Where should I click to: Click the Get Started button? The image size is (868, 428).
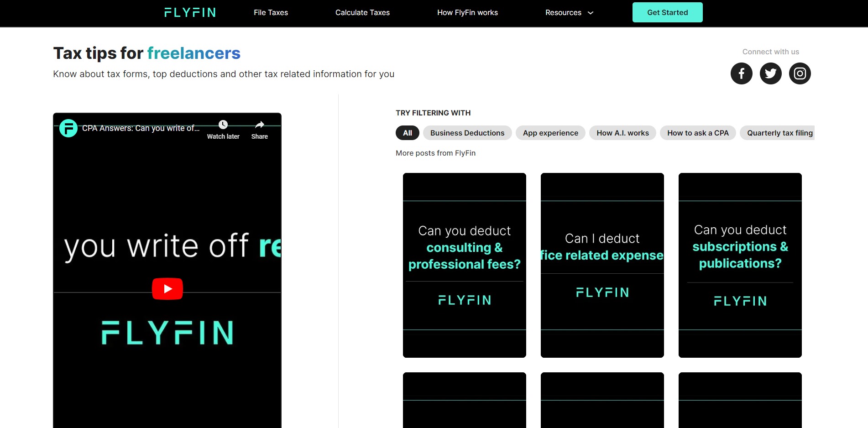tap(667, 12)
